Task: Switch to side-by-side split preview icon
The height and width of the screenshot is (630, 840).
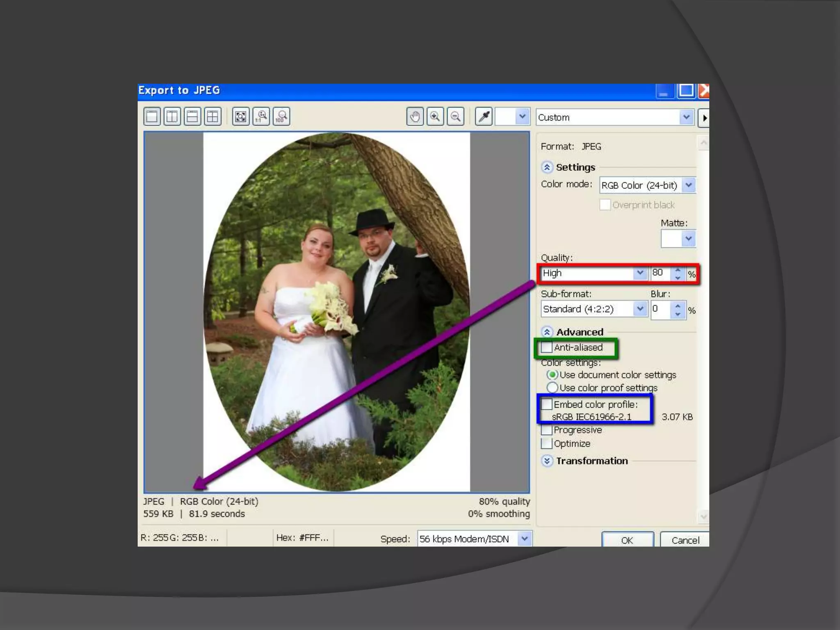Action: (172, 116)
